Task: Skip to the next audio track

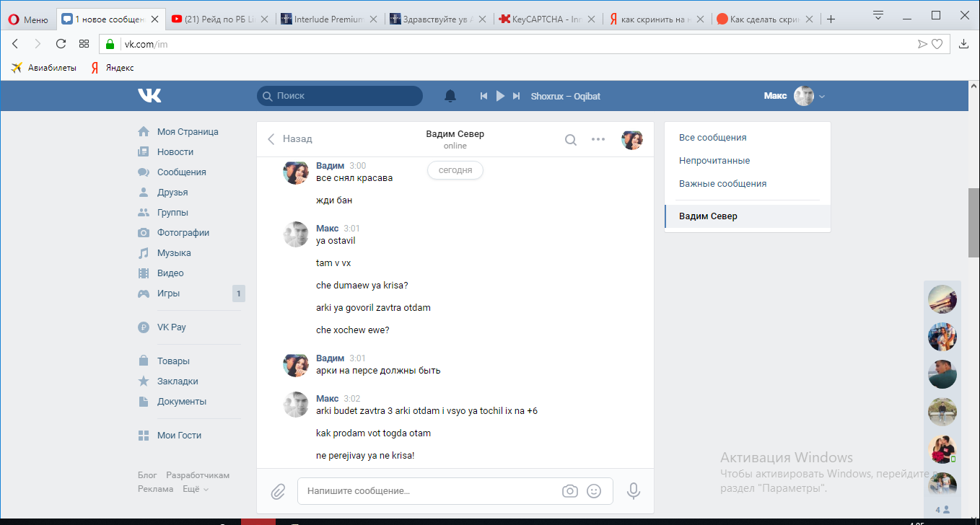Action: [x=516, y=96]
